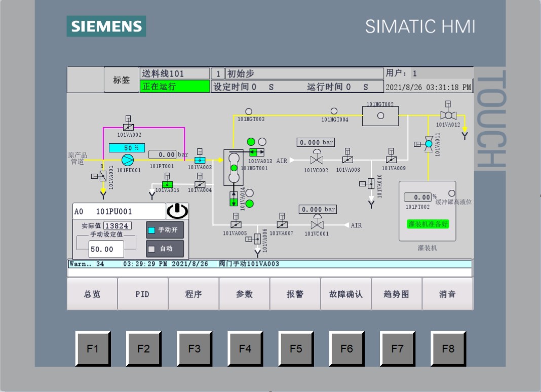Screen dimensions: 541x392
Task: Tap the F3 hardware key
Action: coord(194,348)
